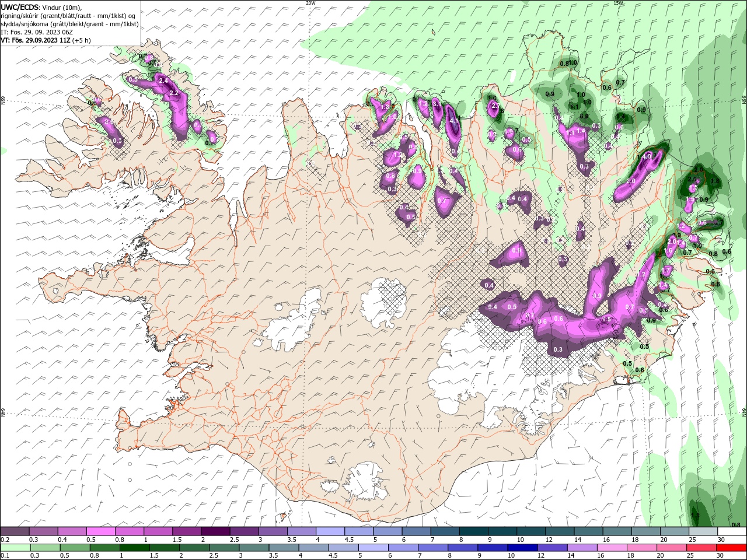747x560 pixels.
Task: Click the 'slydda/snjókoma' description line
Action: (69, 24)
